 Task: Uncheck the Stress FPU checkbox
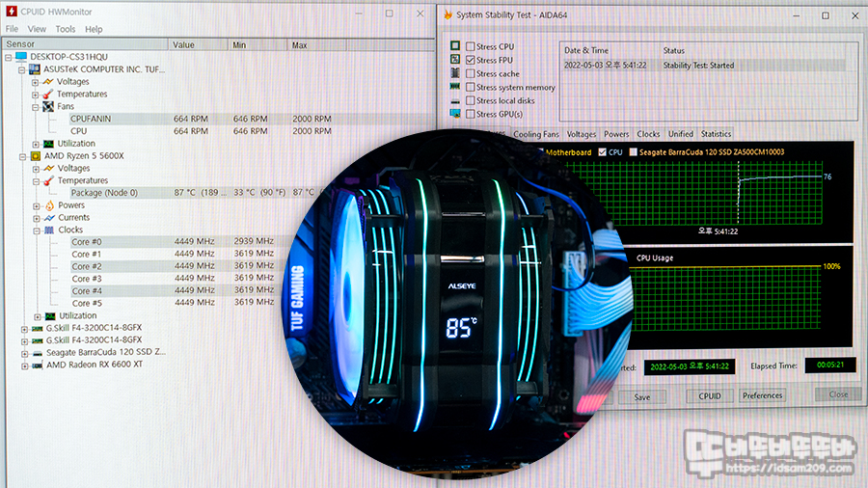[471, 60]
